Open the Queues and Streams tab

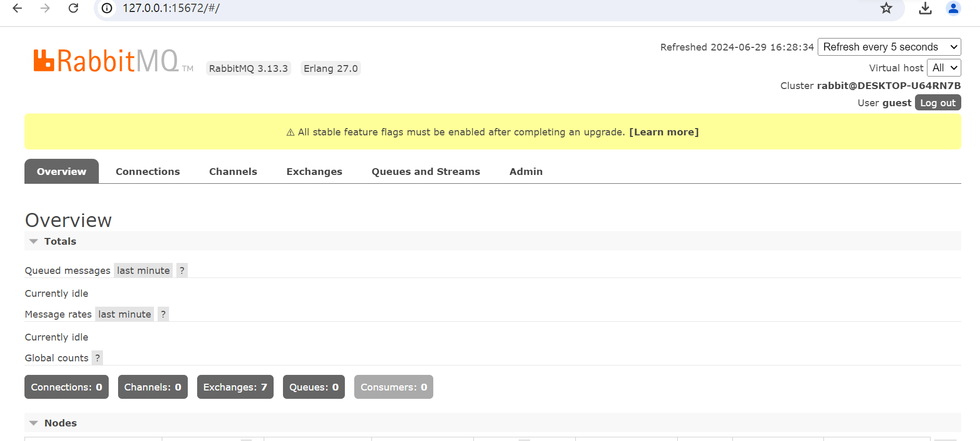[425, 171]
